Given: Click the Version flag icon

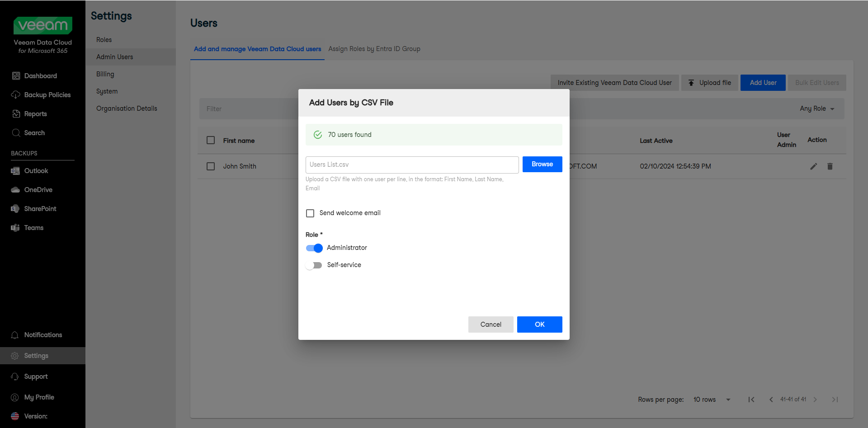Looking at the screenshot, I should [15, 416].
